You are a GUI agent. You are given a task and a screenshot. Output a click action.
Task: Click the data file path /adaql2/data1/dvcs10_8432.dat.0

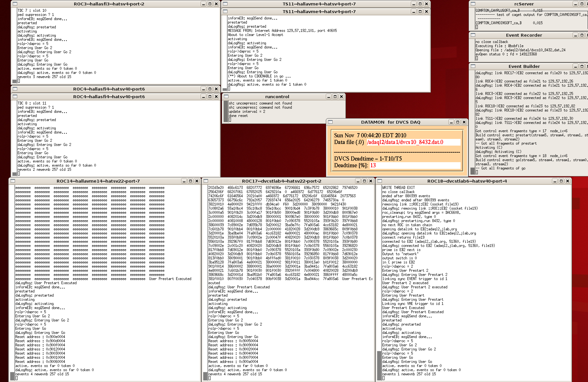pos(405,142)
